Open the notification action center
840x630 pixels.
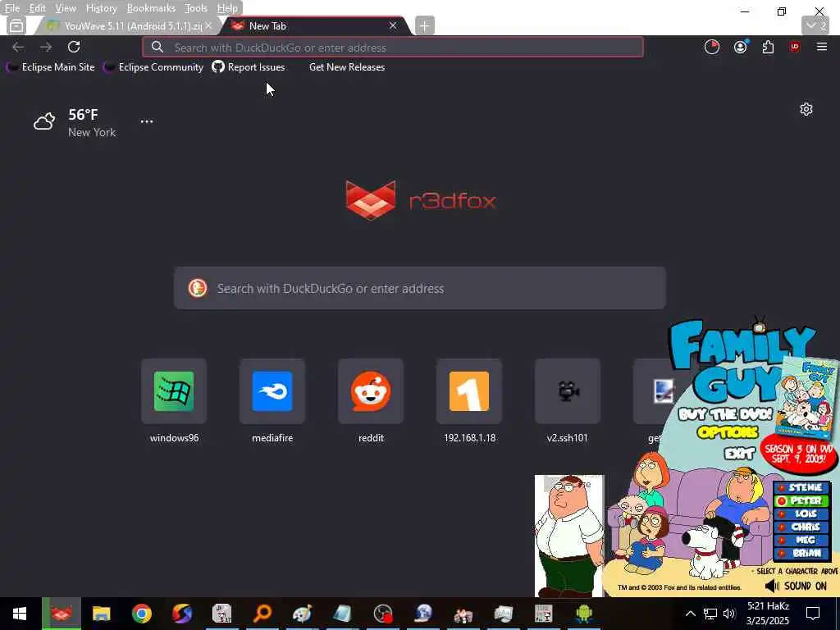[813, 614]
